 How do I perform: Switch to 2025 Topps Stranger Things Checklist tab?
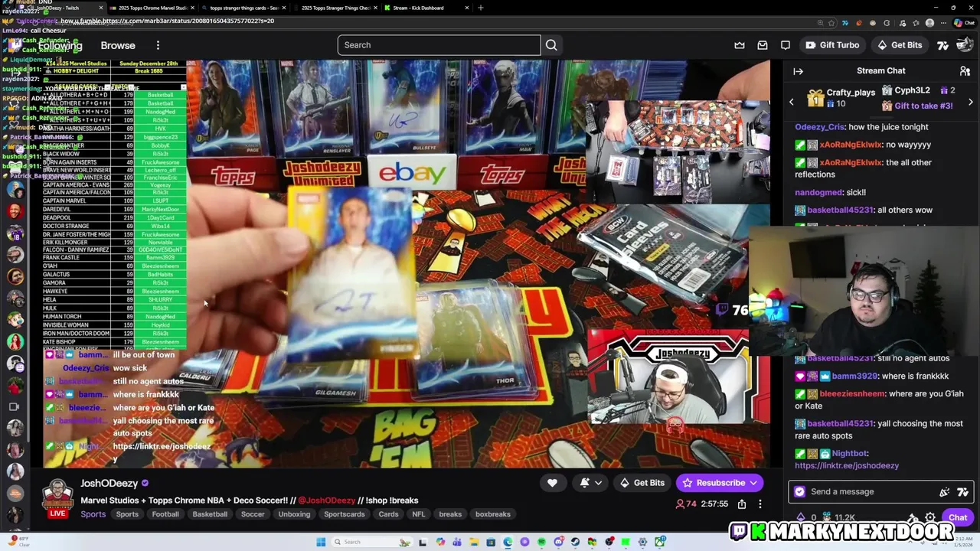tap(335, 8)
